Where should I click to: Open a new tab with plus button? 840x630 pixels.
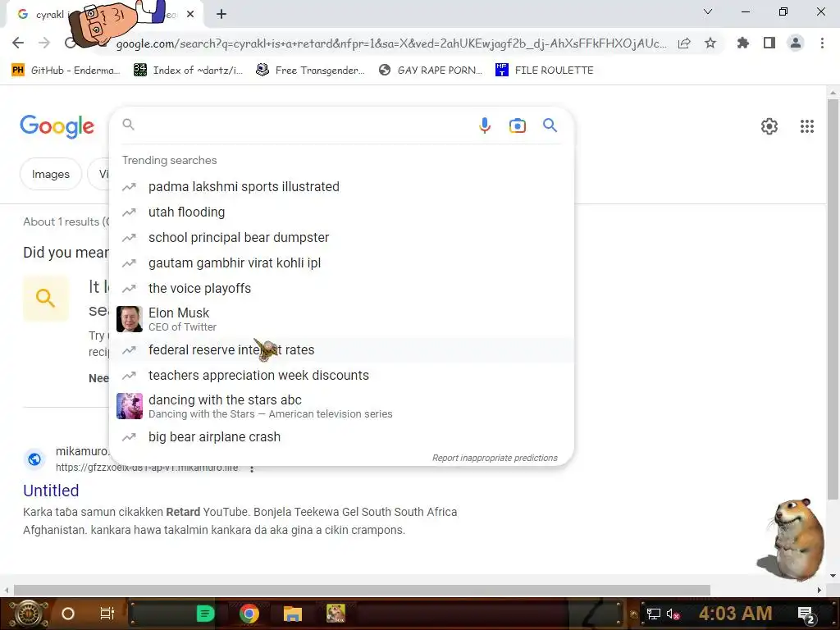(221, 14)
